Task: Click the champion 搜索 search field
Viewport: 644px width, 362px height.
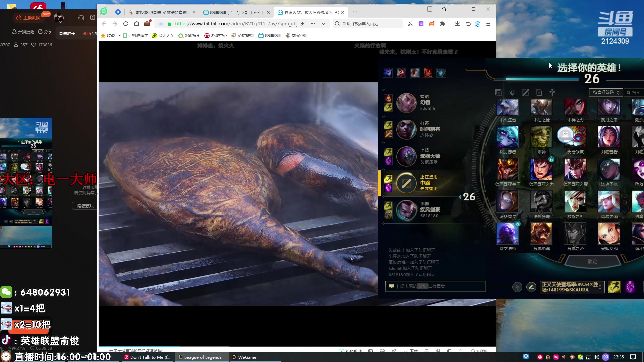Action: coord(635,92)
